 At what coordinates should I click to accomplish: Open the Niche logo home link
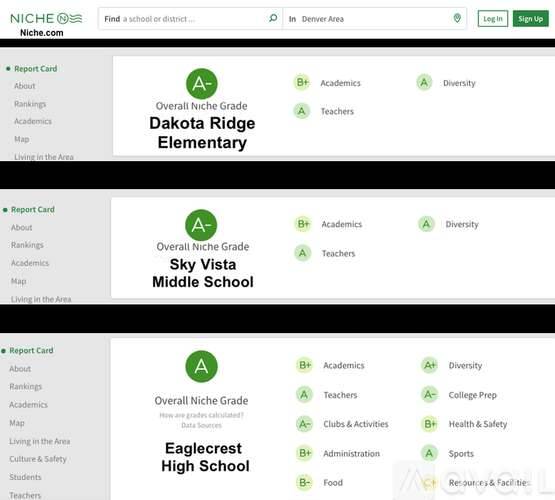coord(46,18)
